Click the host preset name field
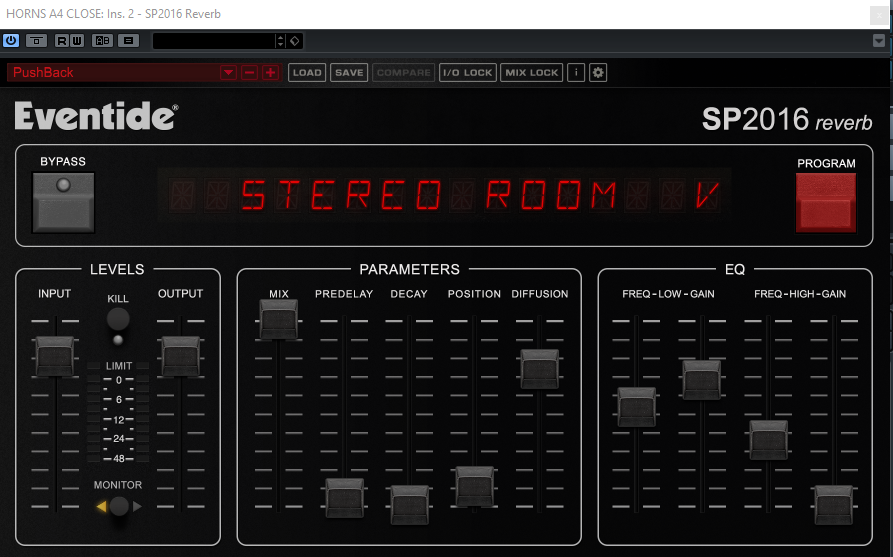 click(214, 40)
